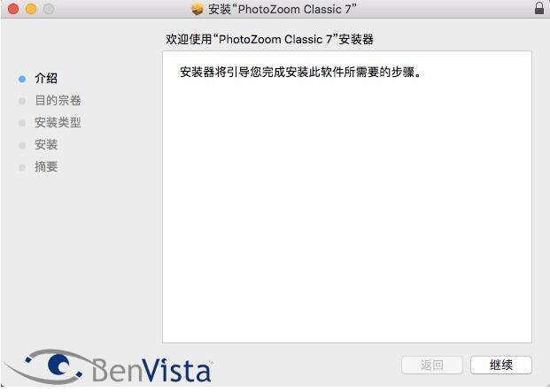Viewport: 550px width, 392px height.
Task: Click the BenVista eye logo
Action: click(x=45, y=366)
